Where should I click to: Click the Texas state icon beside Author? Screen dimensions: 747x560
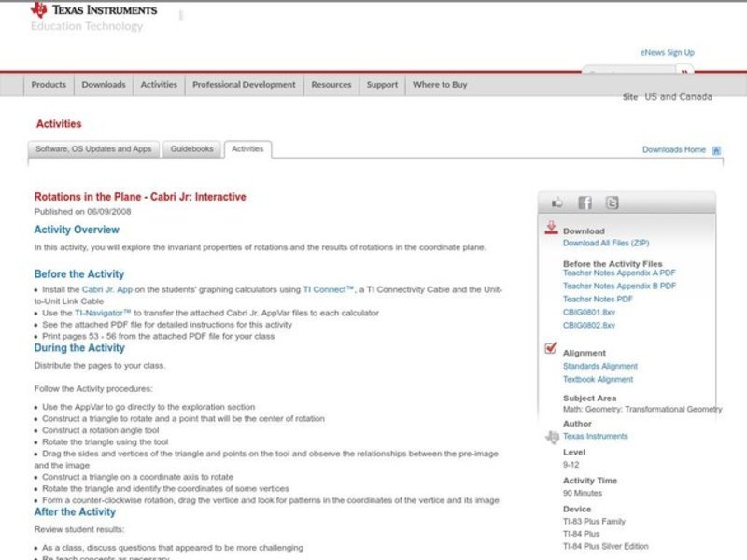[552, 437]
